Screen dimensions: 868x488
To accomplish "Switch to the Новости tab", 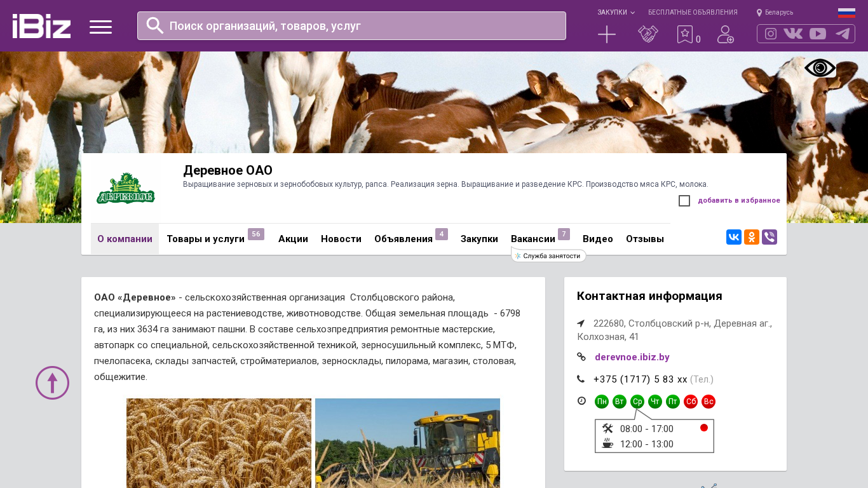I will pyautogui.click(x=341, y=239).
